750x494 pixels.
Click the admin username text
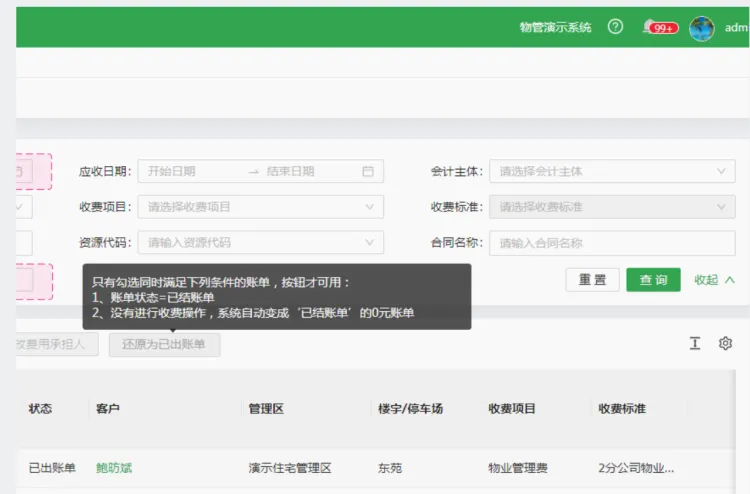(x=737, y=28)
